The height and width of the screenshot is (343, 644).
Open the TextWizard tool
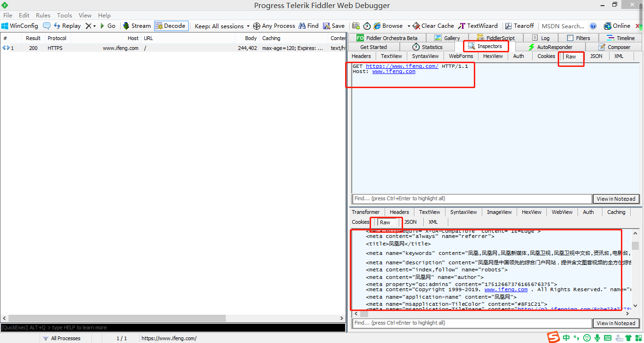478,26
